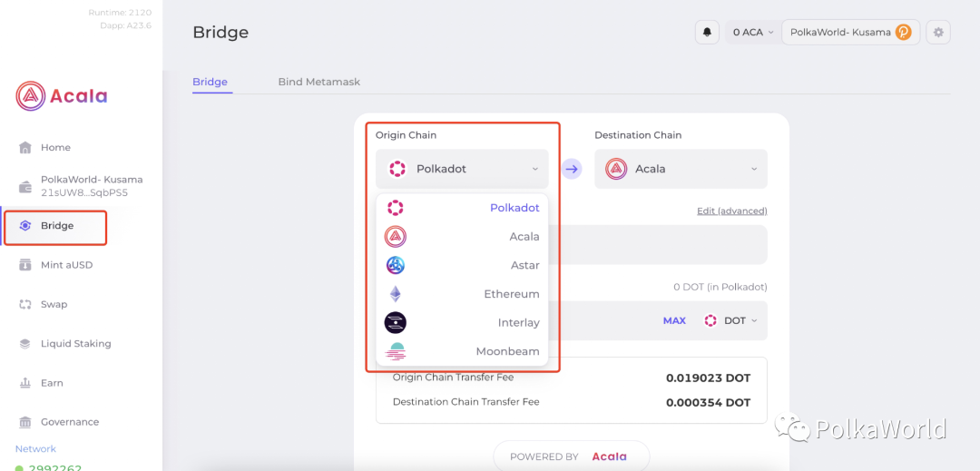Click the Acala logo in sidebar
The width and height of the screenshot is (980, 471).
tap(62, 95)
